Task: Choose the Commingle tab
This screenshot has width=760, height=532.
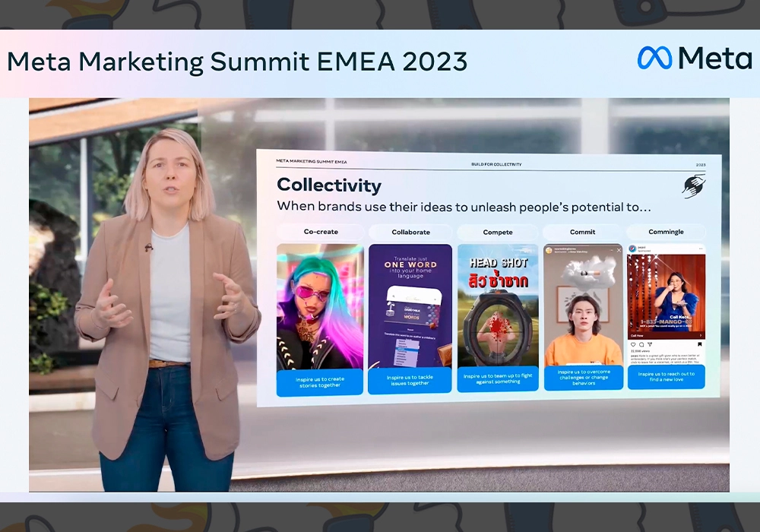Action: click(666, 232)
